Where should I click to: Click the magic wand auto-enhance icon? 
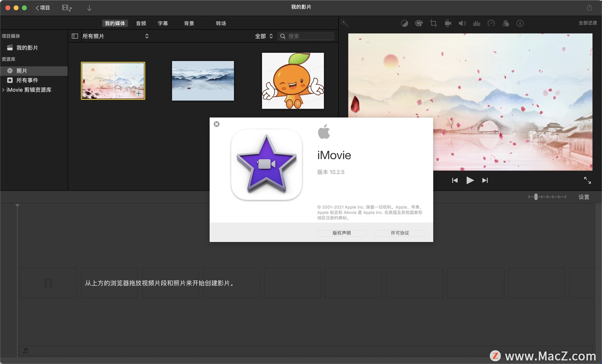[x=344, y=23]
